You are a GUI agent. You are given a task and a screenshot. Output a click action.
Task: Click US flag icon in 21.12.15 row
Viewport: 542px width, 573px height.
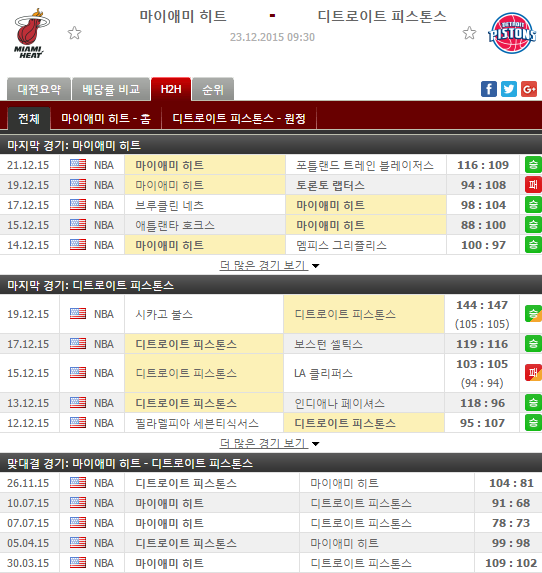[78, 165]
